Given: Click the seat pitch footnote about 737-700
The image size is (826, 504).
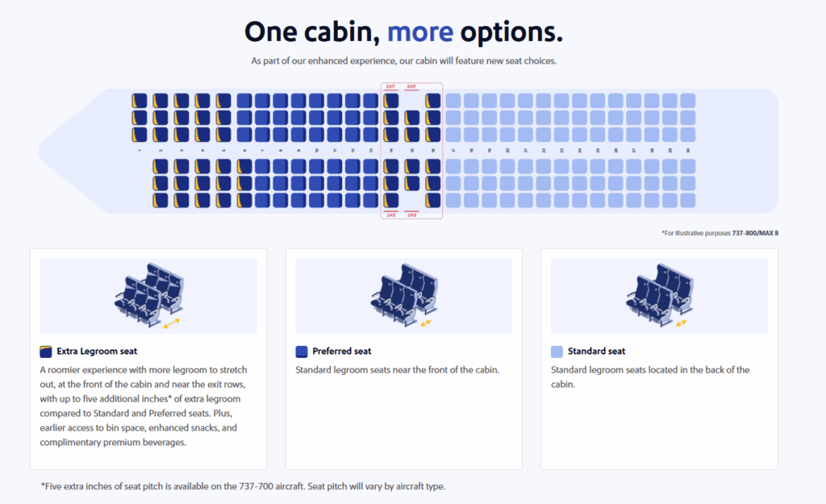Looking at the screenshot, I should pyautogui.click(x=243, y=486).
